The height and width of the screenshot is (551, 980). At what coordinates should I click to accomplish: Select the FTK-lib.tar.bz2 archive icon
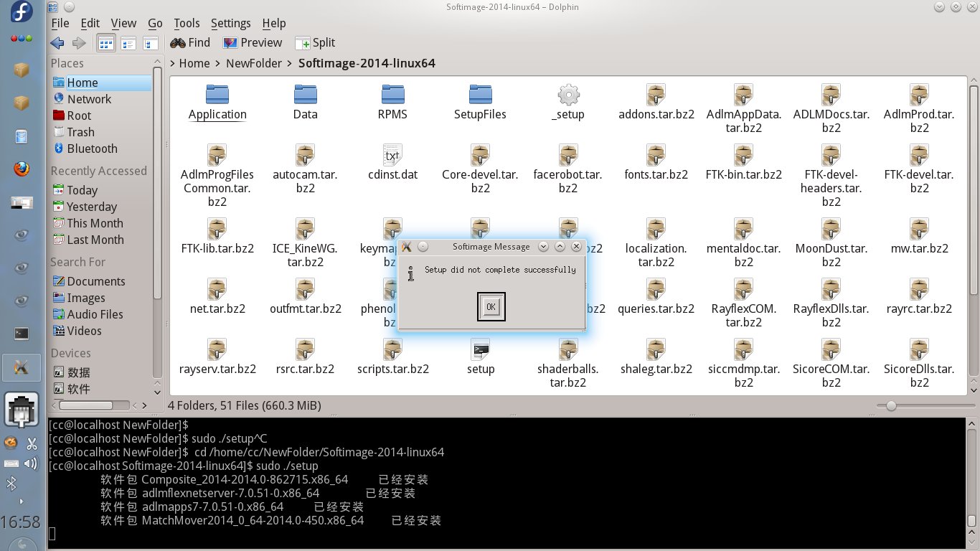pos(217,229)
